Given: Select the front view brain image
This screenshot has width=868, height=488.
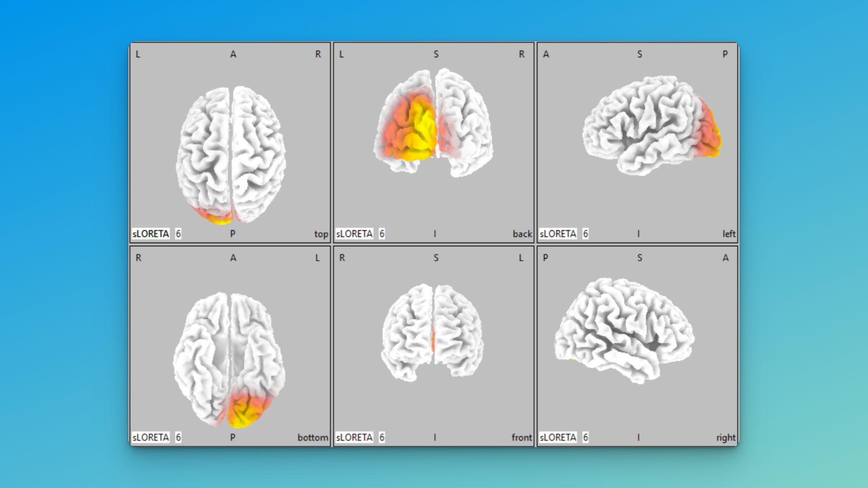Looking at the screenshot, I should coord(433,332).
